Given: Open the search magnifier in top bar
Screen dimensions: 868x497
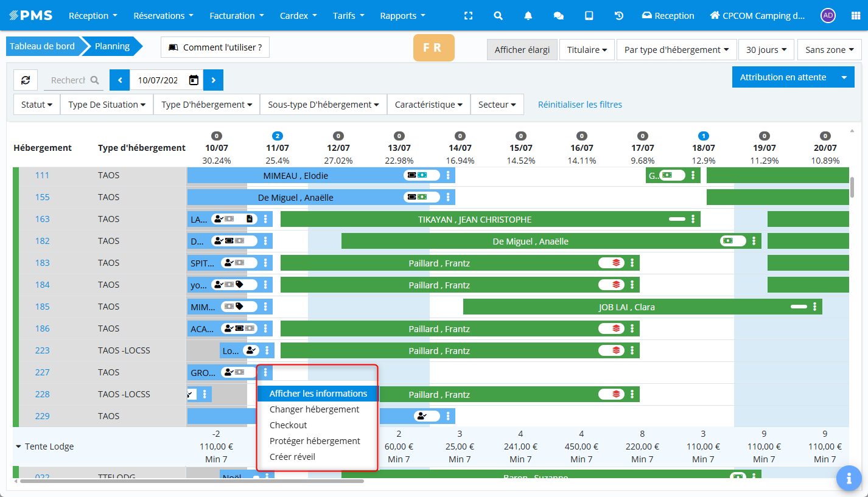Looking at the screenshot, I should [498, 16].
